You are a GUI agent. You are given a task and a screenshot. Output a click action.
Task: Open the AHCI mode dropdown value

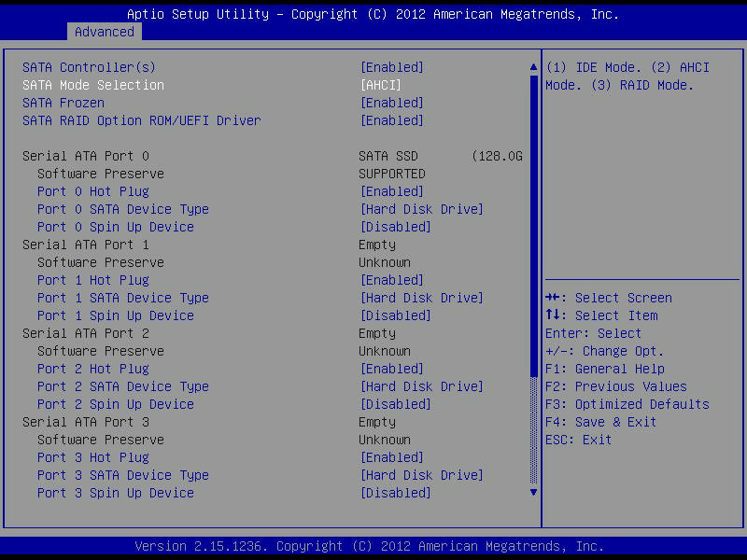click(x=381, y=85)
